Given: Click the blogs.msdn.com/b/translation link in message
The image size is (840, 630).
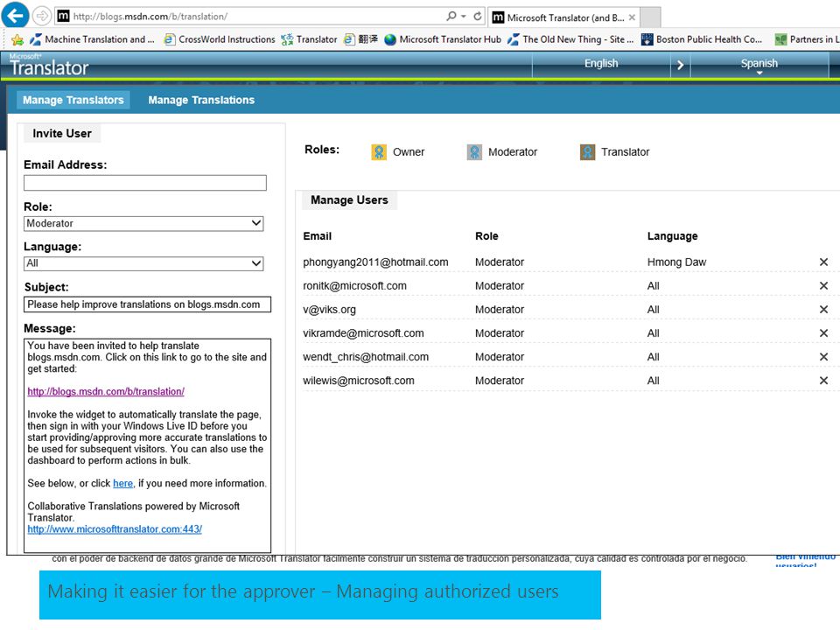Looking at the screenshot, I should pyautogui.click(x=106, y=392).
